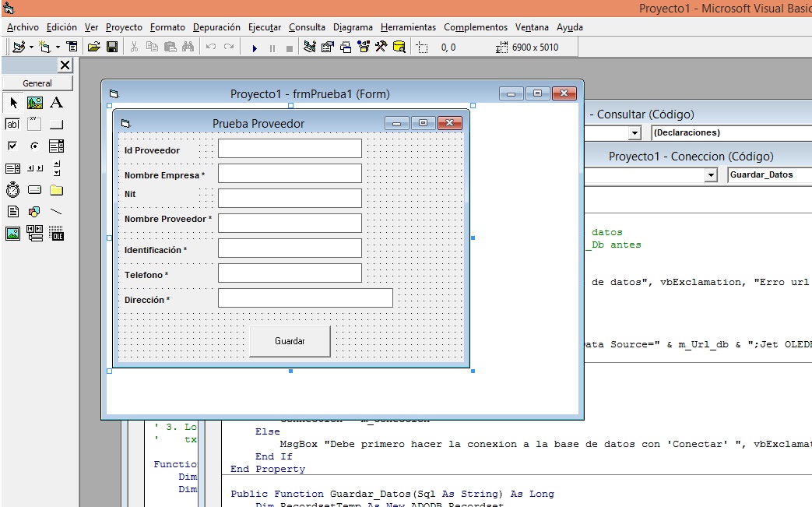This screenshot has width=812, height=507.
Task: Choose the CommandButton tool in the toolbox
Action: point(57,125)
